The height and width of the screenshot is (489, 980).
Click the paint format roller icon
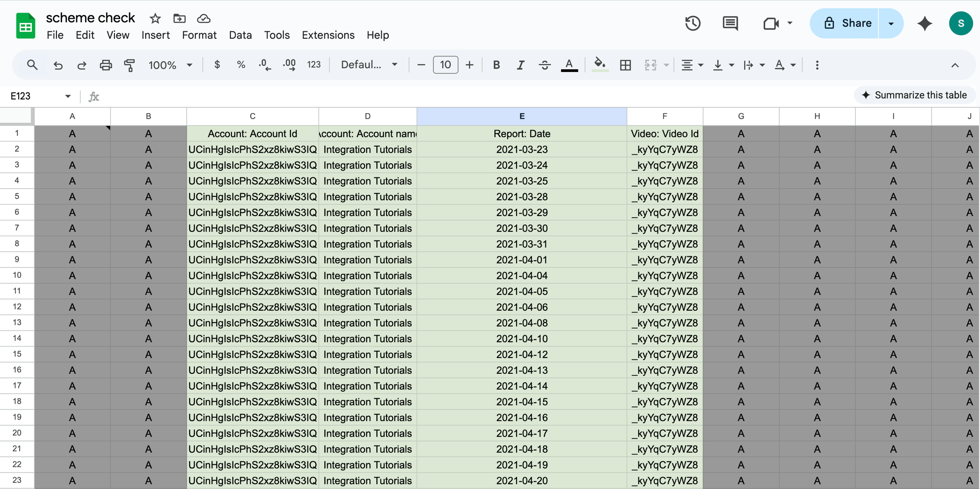coord(129,65)
